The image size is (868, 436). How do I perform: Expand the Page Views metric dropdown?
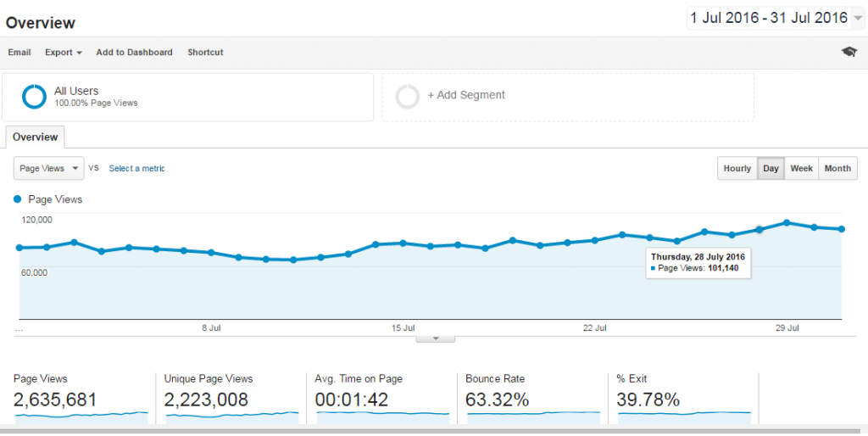tap(49, 168)
